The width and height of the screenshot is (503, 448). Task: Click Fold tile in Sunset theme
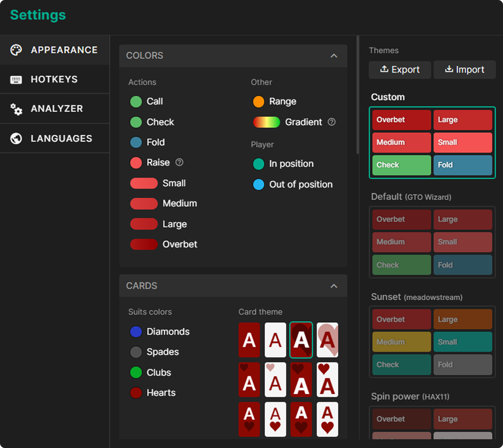(x=463, y=365)
